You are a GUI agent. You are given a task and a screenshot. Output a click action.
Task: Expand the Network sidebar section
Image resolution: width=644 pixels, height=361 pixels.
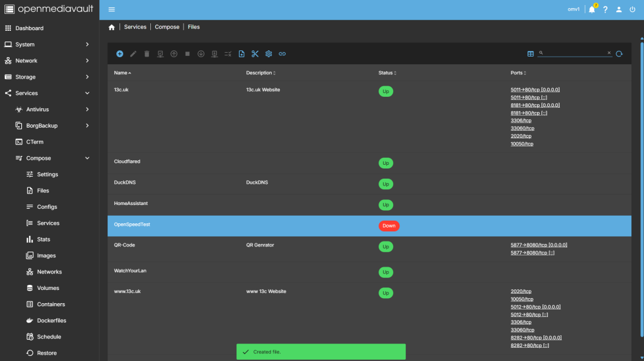click(49, 61)
